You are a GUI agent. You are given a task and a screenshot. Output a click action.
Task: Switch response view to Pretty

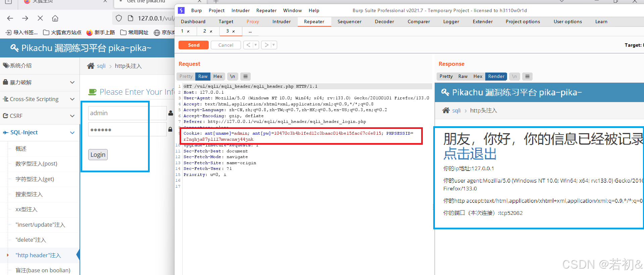pyautogui.click(x=446, y=77)
